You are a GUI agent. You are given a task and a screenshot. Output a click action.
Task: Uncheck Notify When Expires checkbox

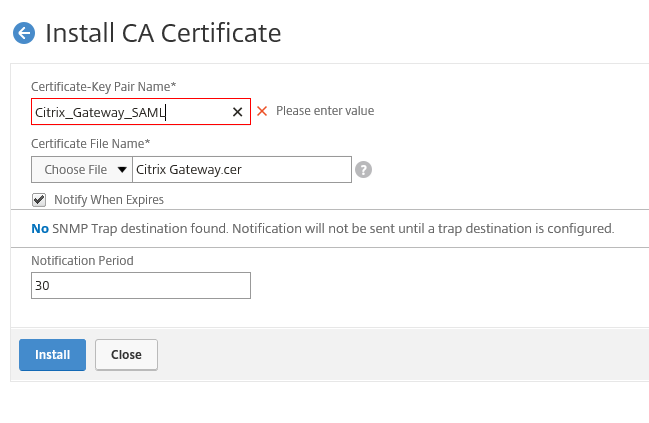39,200
